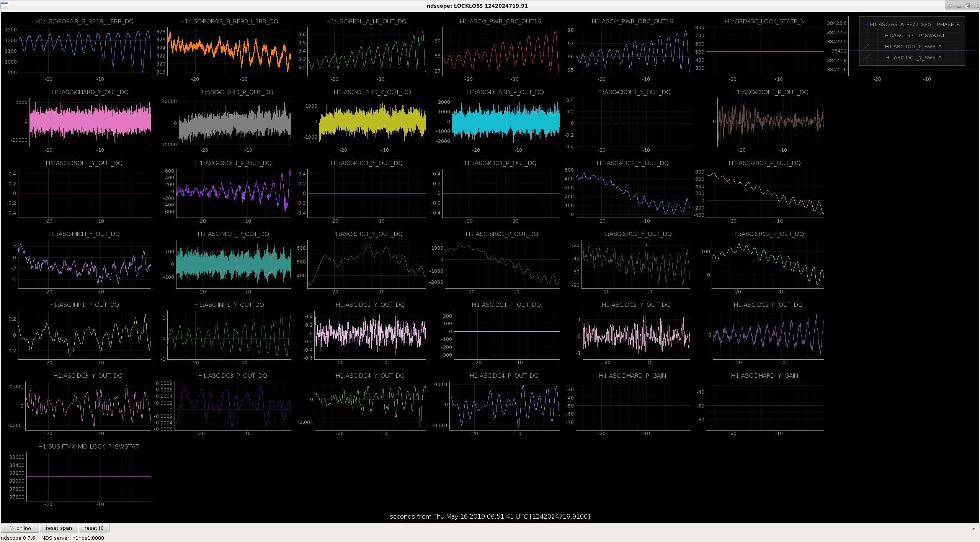The image size is (980, 542).
Task: Click the H1:GRD-ISC_LOCK_STATE_N plot title
Action: (764, 21)
